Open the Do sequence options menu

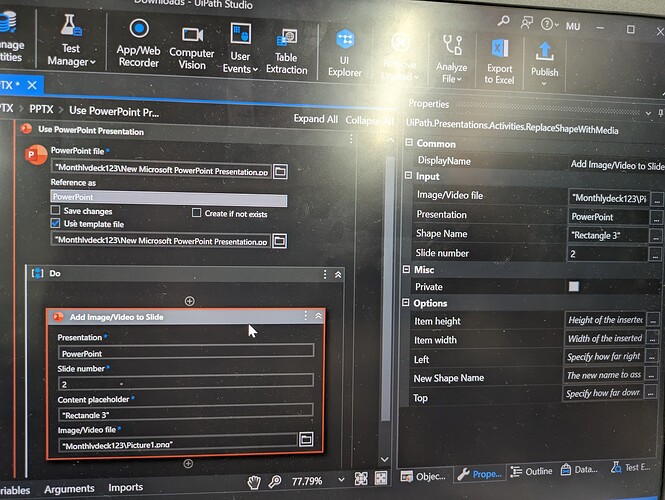tap(325, 274)
